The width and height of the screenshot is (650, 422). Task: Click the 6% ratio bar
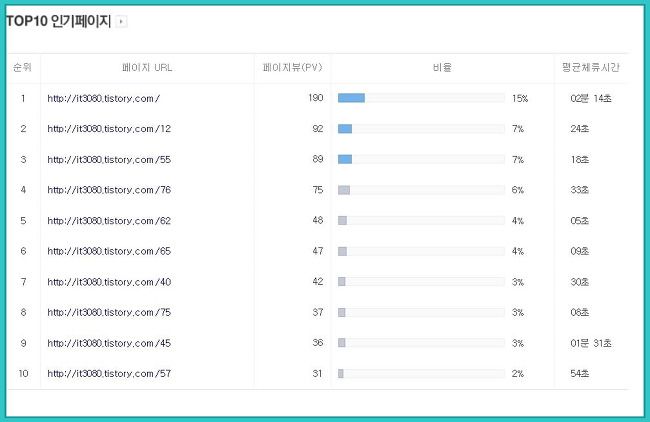421,190
